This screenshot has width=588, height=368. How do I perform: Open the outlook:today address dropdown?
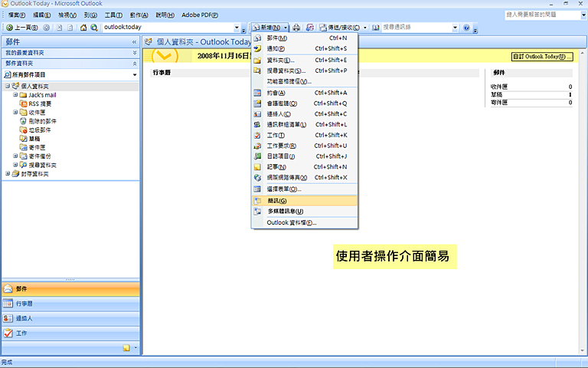coord(237,28)
